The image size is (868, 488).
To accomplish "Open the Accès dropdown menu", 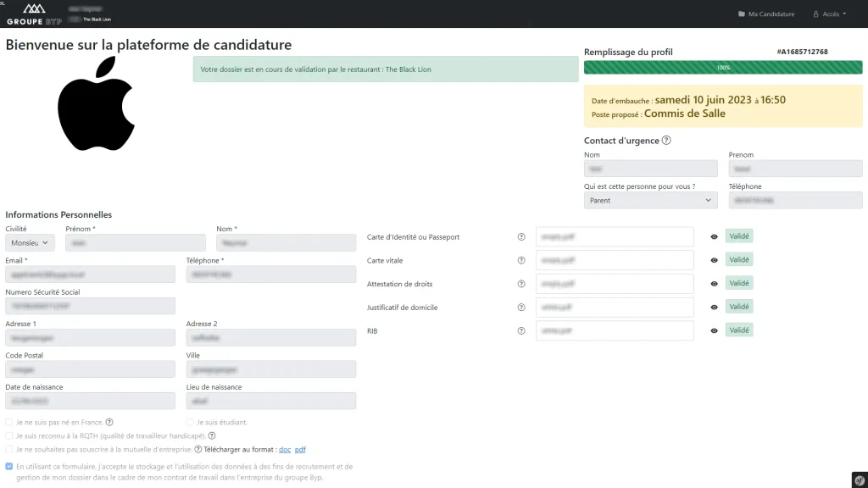I will click(829, 14).
